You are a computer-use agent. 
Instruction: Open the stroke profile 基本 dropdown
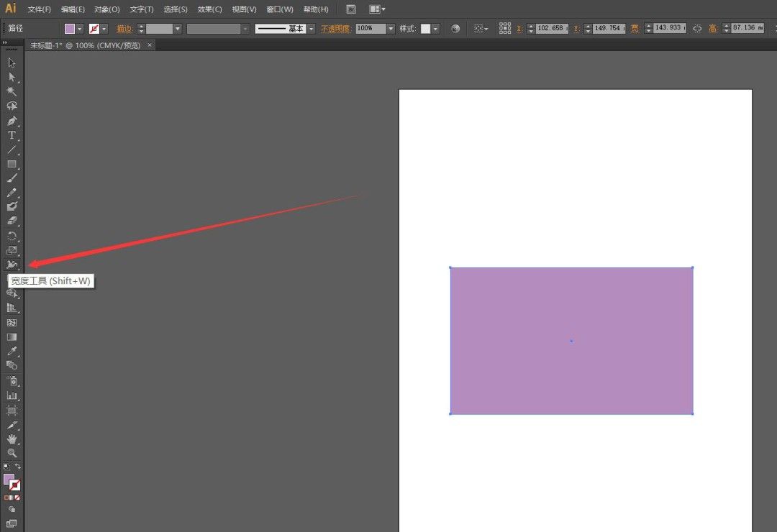coord(312,29)
